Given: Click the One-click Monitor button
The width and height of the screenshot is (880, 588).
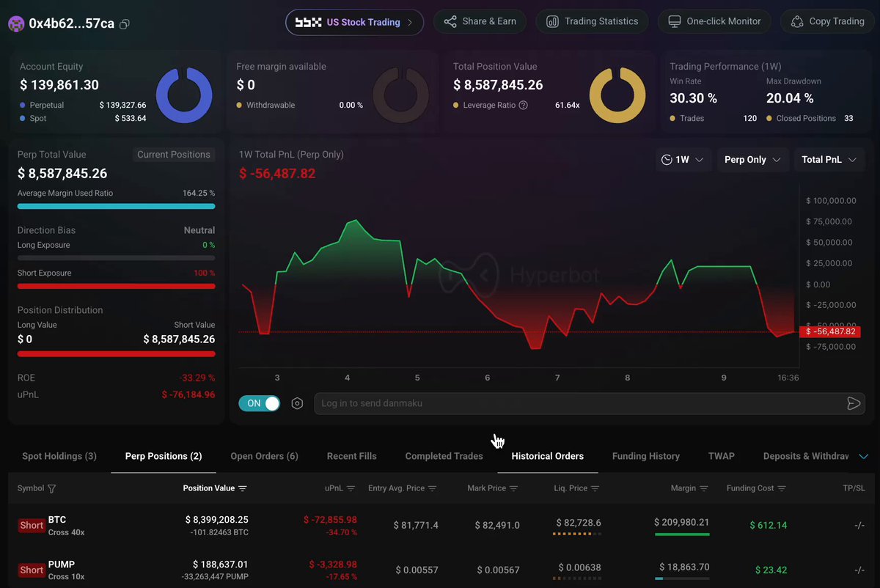Looking at the screenshot, I should (x=714, y=22).
